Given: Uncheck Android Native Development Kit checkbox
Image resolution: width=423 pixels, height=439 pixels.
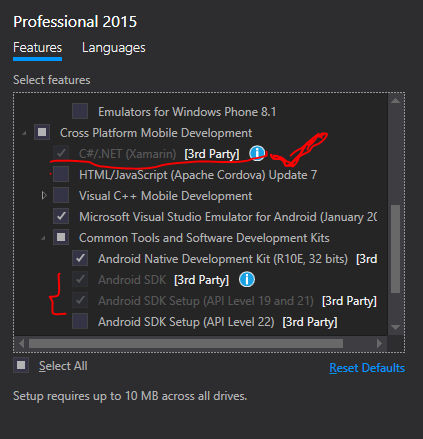Looking at the screenshot, I should pyautogui.click(x=80, y=258).
